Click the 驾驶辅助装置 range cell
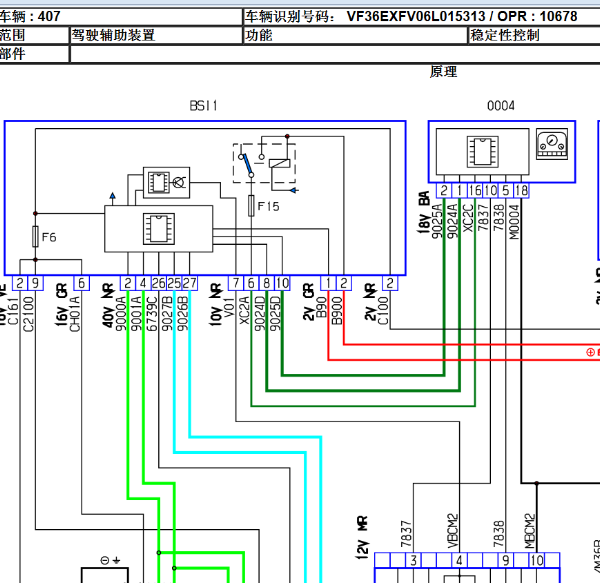Screen dimensions: 600x583 click(x=156, y=35)
